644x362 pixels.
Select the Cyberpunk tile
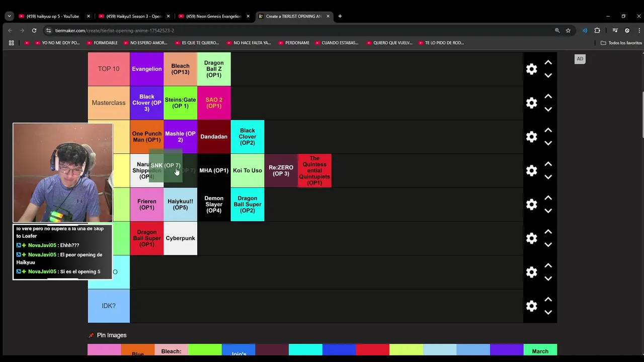[x=180, y=238]
